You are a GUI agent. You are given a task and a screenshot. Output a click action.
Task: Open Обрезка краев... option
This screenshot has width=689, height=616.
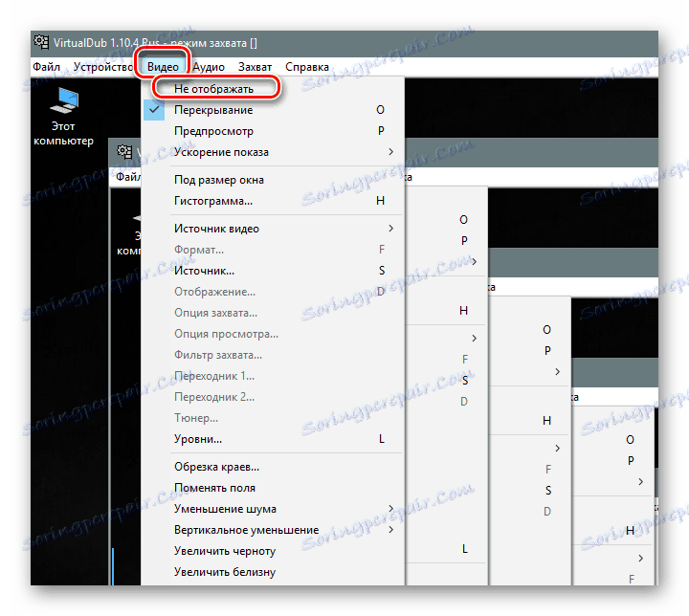(273, 467)
